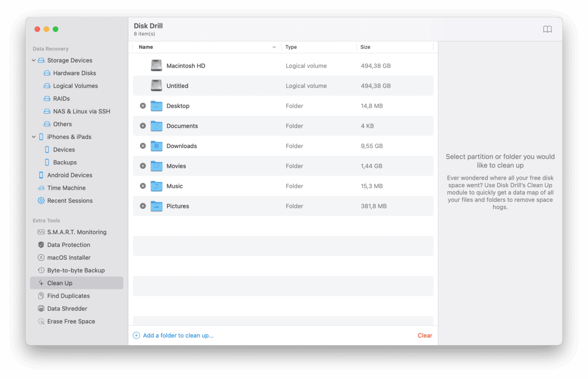Click the red Clear button

[x=425, y=335]
